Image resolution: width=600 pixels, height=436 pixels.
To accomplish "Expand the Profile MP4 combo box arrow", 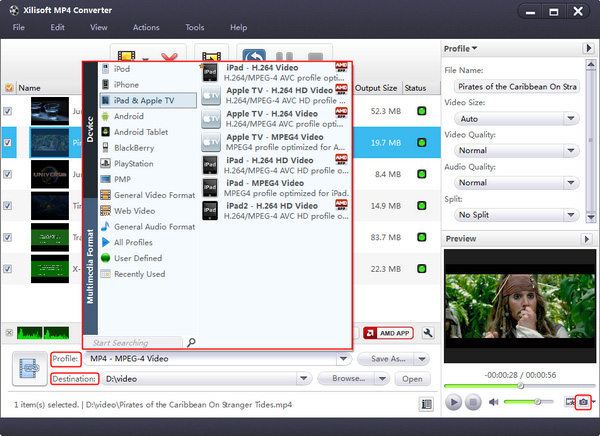I will pos(343,359).
